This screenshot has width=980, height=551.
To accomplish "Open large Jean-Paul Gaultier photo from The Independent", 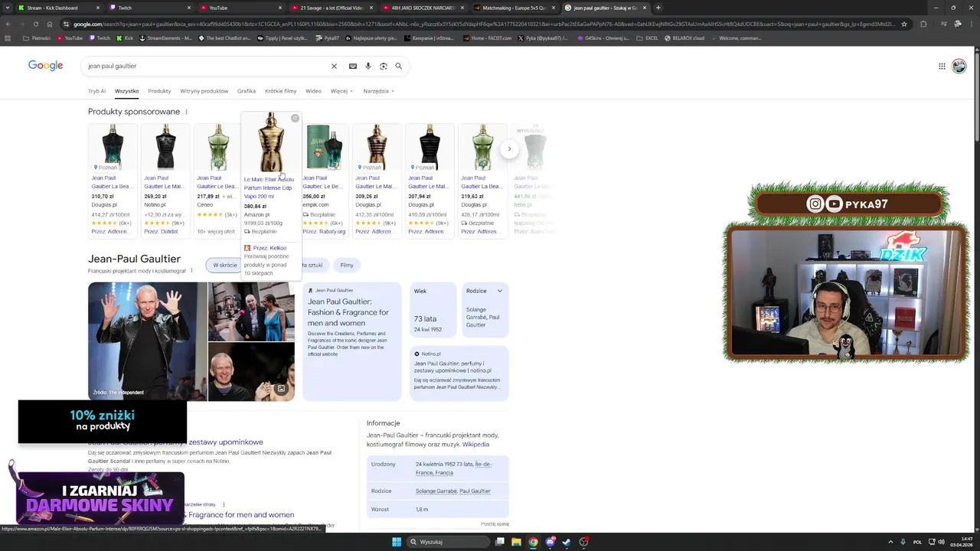I will [x=147, y=341].
